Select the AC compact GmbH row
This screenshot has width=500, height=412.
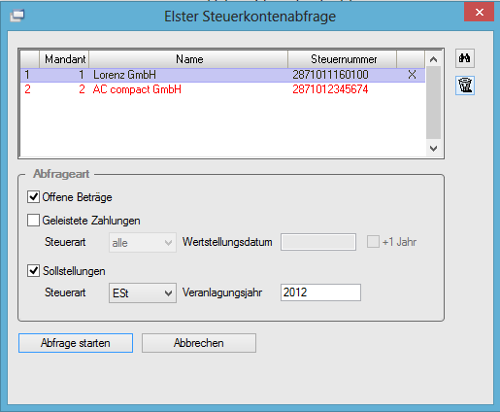pos(223,89)
